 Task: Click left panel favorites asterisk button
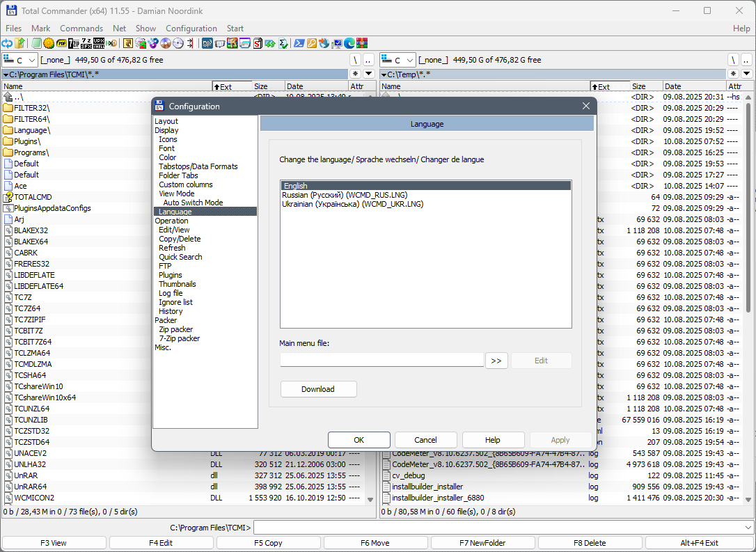pos(356,74)
